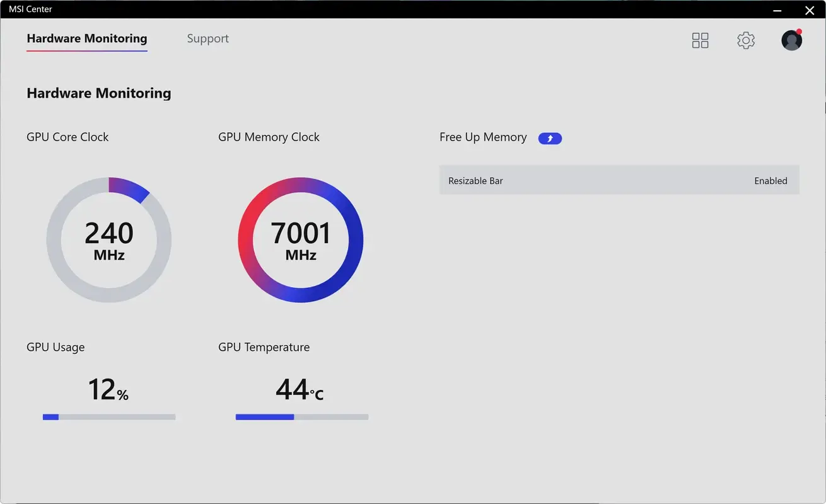The image size is (826, 504).
Task: Click the user profile avatar
Action: tap(791, 40)
